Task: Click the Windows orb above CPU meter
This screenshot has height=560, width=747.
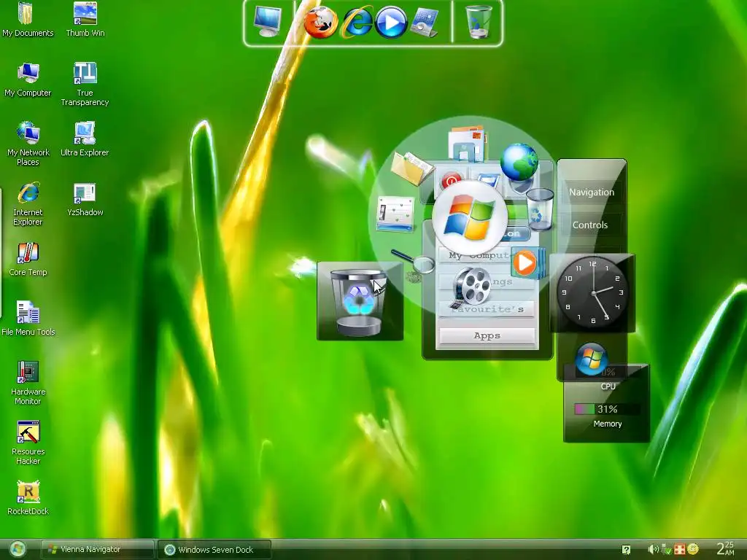Action: 591,359
